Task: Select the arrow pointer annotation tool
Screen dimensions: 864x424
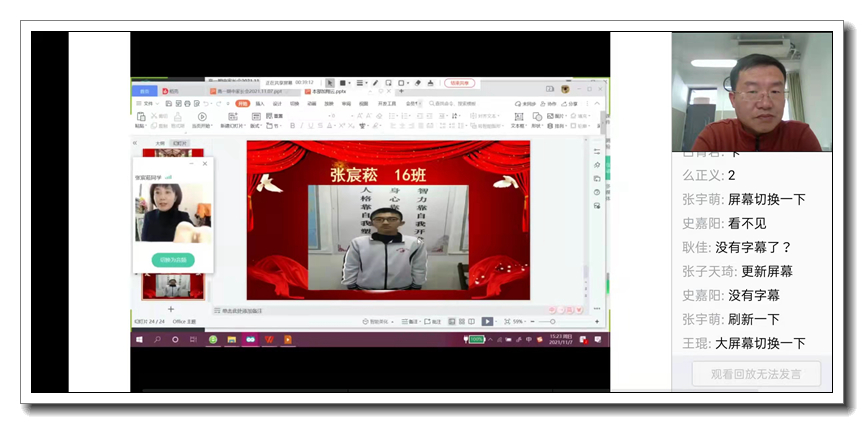Action: pyautogui.click(x=330, y=83)
